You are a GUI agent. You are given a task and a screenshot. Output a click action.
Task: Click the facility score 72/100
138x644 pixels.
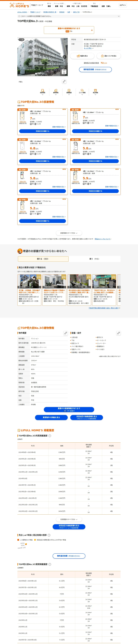104,63
